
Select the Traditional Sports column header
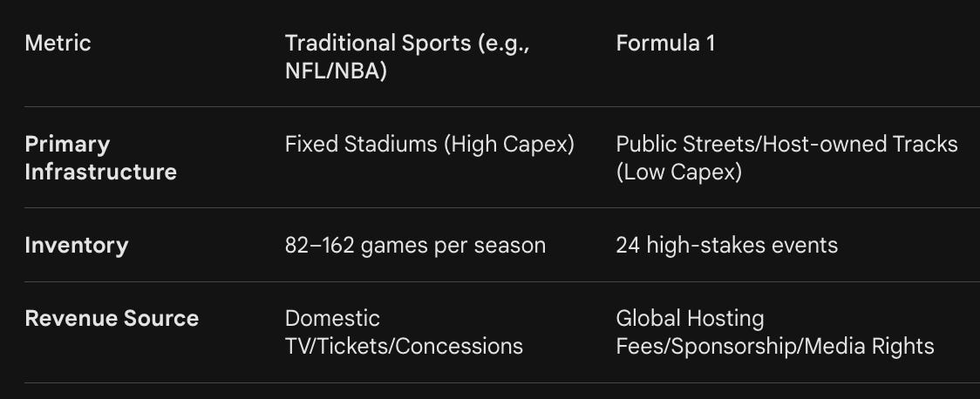(407, 57)
